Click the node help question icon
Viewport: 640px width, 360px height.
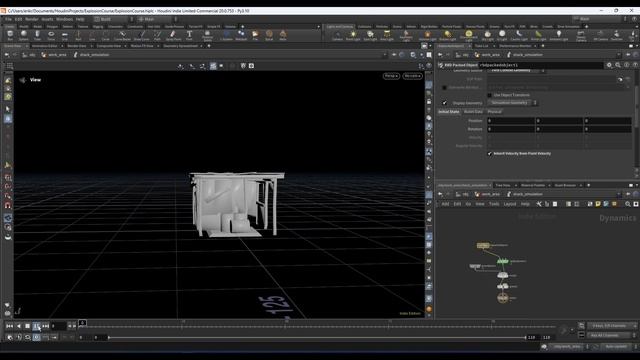click(x=635, y=65)
